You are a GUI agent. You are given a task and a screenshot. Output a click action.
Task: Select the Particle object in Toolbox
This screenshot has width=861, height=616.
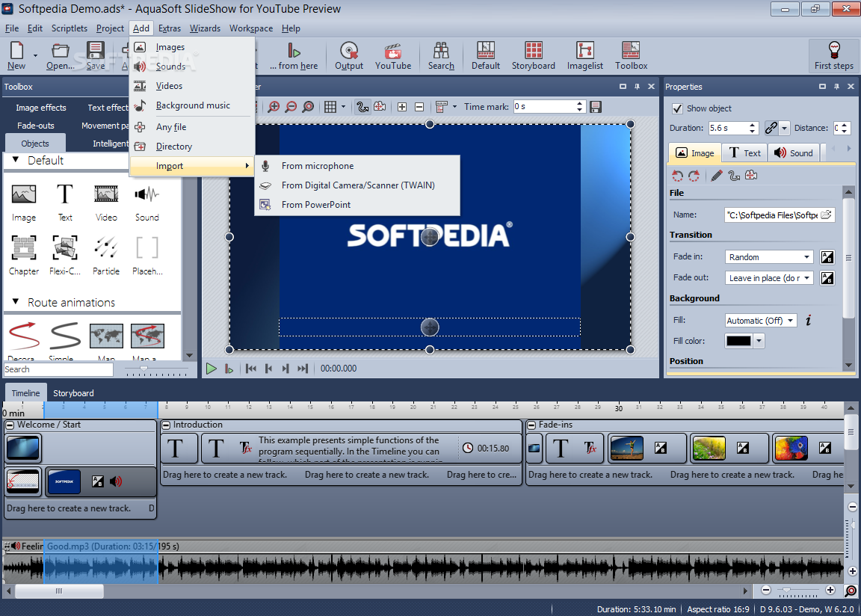point(106,255)
